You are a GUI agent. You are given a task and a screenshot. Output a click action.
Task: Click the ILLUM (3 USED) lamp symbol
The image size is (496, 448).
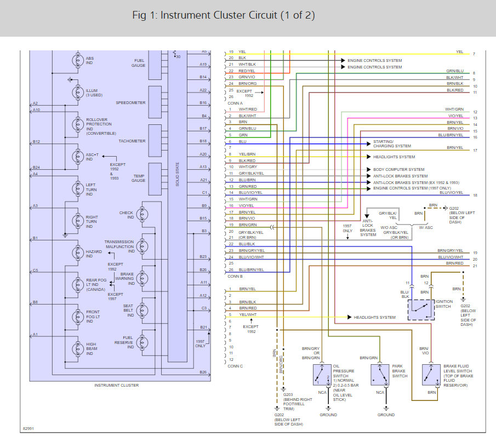pos(78,93)
